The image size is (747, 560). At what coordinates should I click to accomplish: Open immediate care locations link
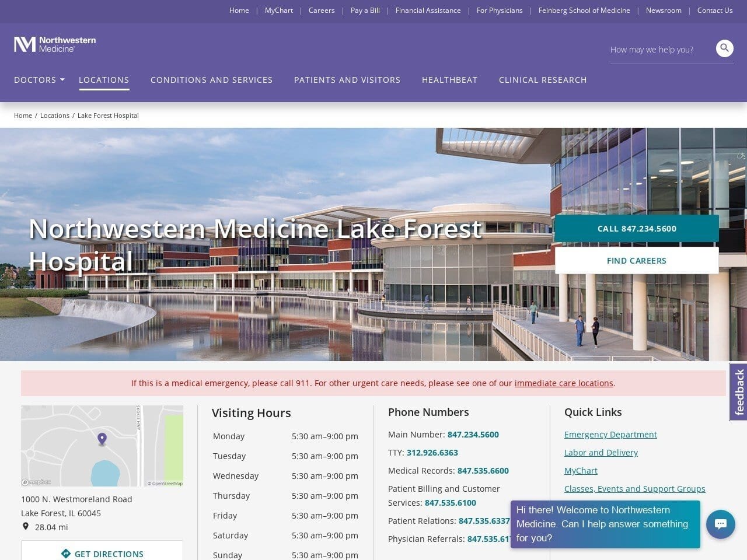[564, 383]
